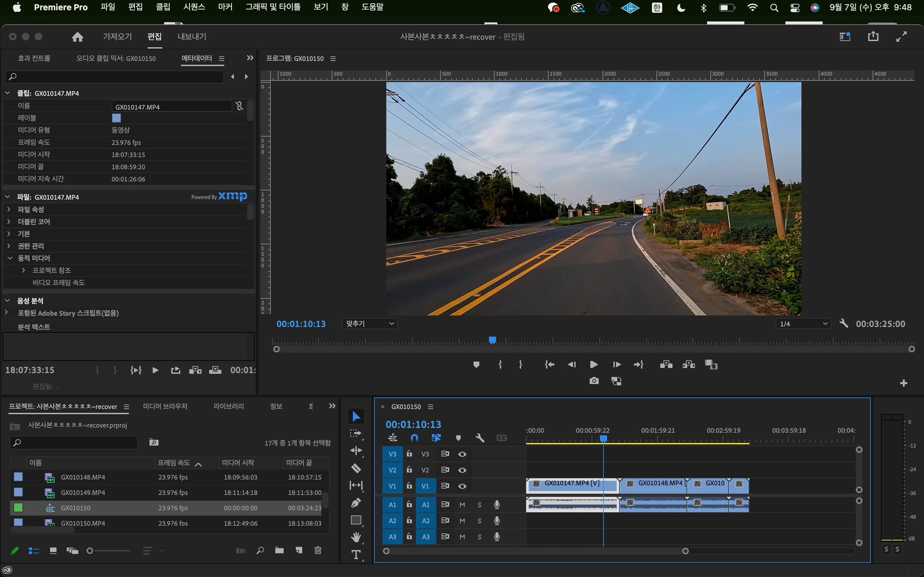Open the 1/4 playback resolution dropdown
This screenshot has height=577, width=924.
pyautogui.click(x=803, y=324)
